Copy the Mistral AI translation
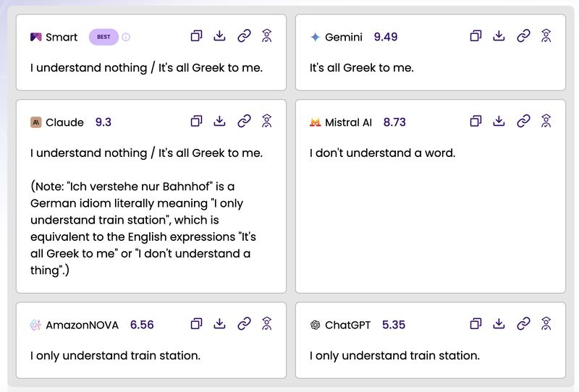The width and height of the screenshot is (579, 392). click(x=476, y=122)
